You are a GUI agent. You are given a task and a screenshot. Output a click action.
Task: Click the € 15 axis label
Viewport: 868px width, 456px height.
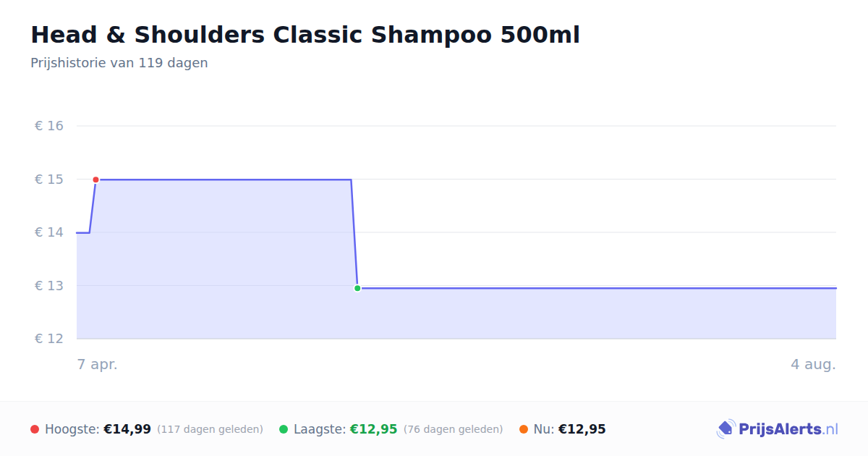point(49,180)
